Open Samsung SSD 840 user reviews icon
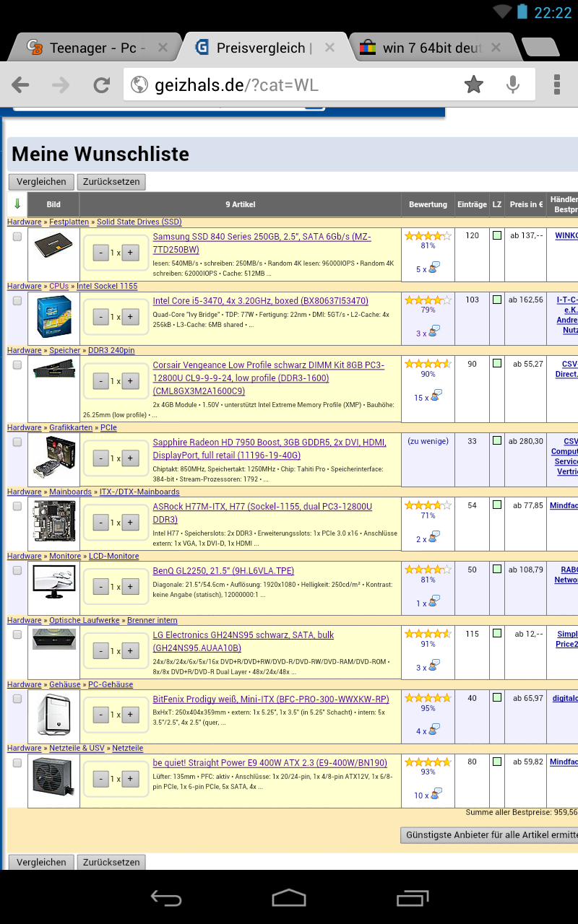 pos(433,269)
